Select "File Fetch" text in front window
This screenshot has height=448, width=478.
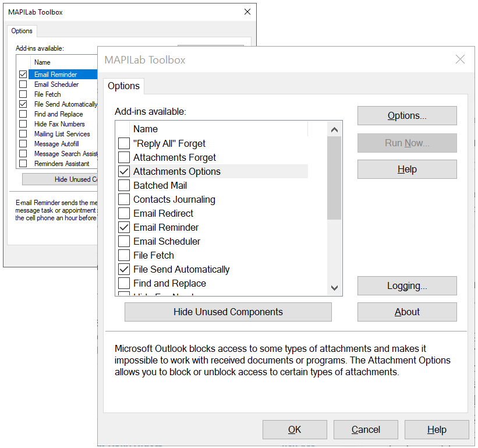(154, 256)
